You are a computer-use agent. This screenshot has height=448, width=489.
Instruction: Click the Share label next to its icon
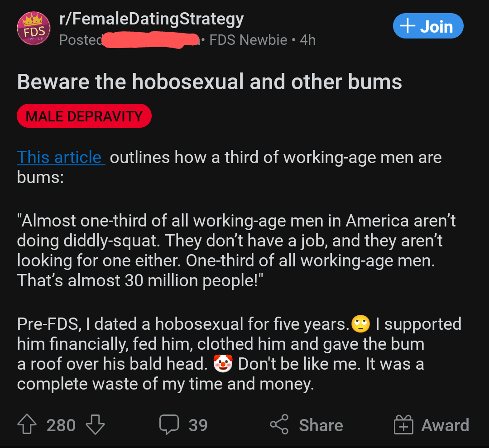pos(321,425)
